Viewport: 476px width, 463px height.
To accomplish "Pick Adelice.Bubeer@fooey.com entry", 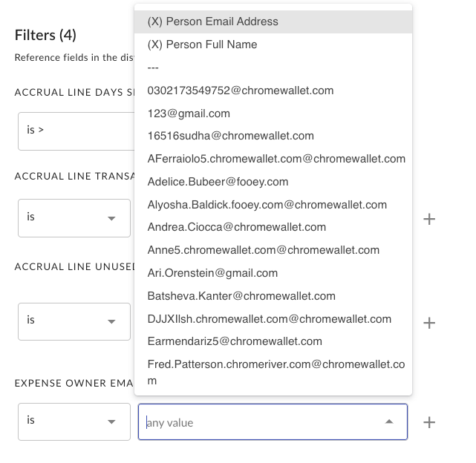I will [x=218, y=182].
